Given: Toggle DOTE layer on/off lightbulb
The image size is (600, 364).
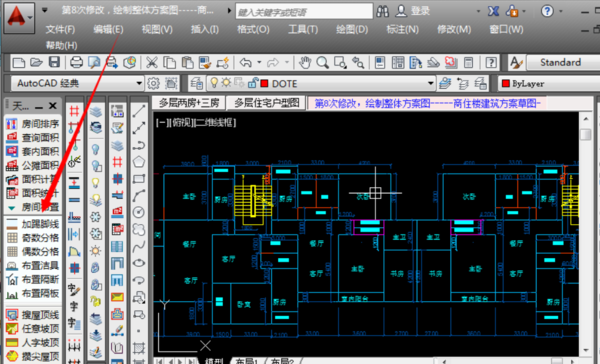Looking at the screenshot, I should pos(214,83).
